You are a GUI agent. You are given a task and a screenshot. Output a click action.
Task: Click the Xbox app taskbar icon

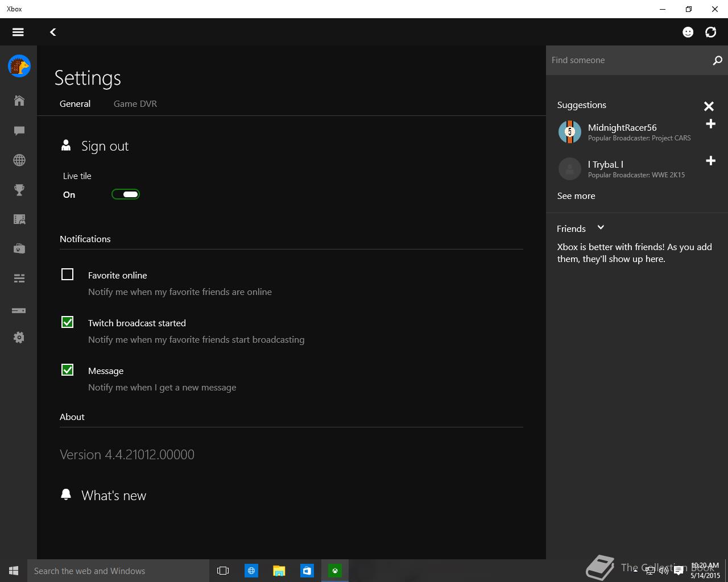[x=335, y=571]
